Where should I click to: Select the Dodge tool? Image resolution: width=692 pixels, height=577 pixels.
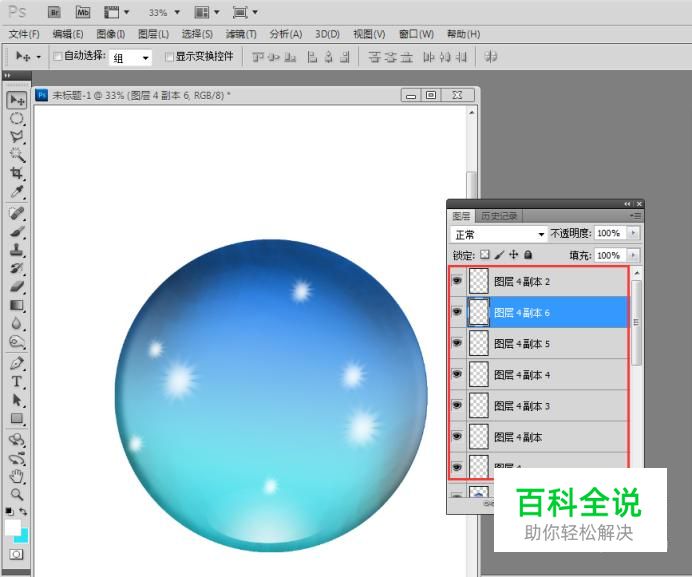[x=17, y=342]
